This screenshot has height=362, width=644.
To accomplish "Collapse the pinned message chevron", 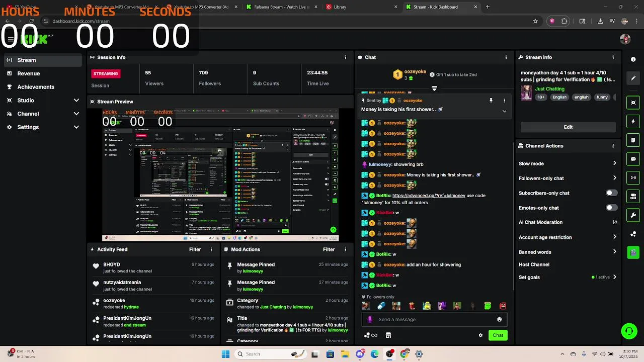I will (x=504, y=111).
